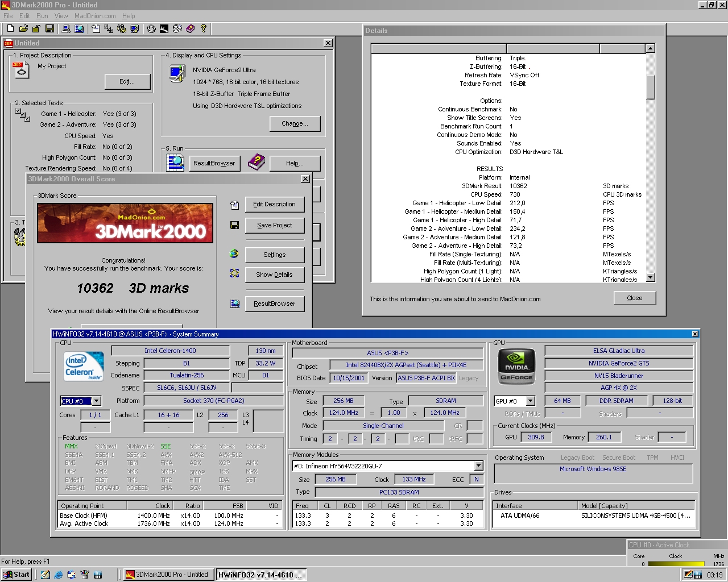Click the 'ASUS <P3B-F>' motherboard field
728x582 pixels.
pos(387,353)
